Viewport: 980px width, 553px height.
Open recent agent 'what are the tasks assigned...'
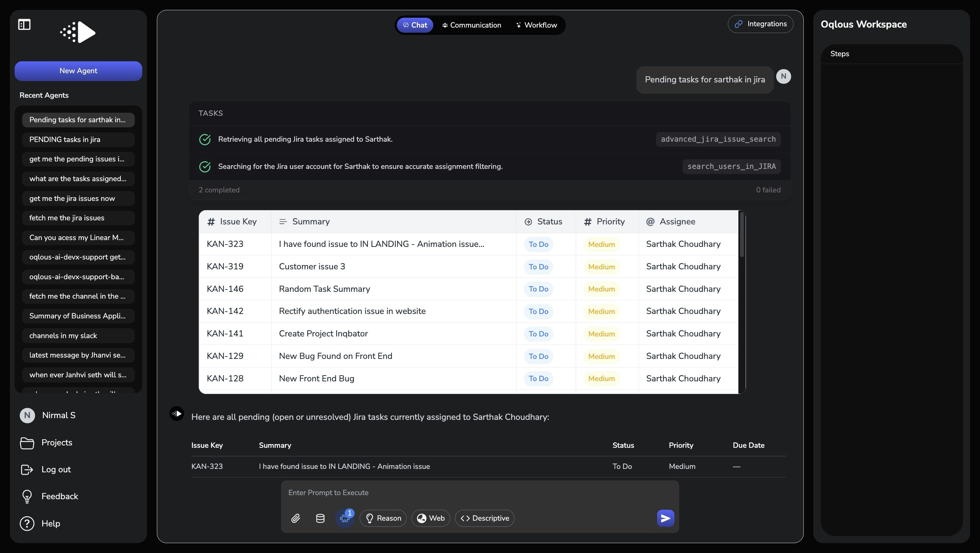78,179
